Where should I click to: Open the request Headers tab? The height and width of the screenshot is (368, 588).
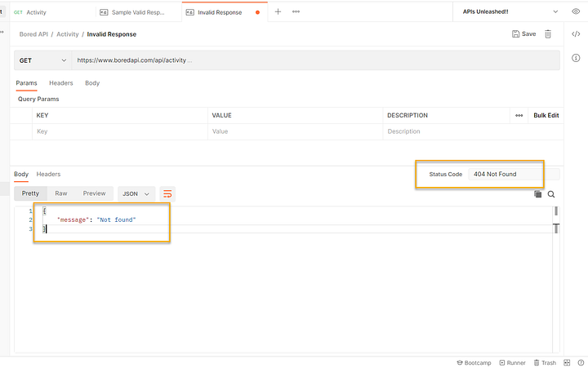click(x=61, y=83)
